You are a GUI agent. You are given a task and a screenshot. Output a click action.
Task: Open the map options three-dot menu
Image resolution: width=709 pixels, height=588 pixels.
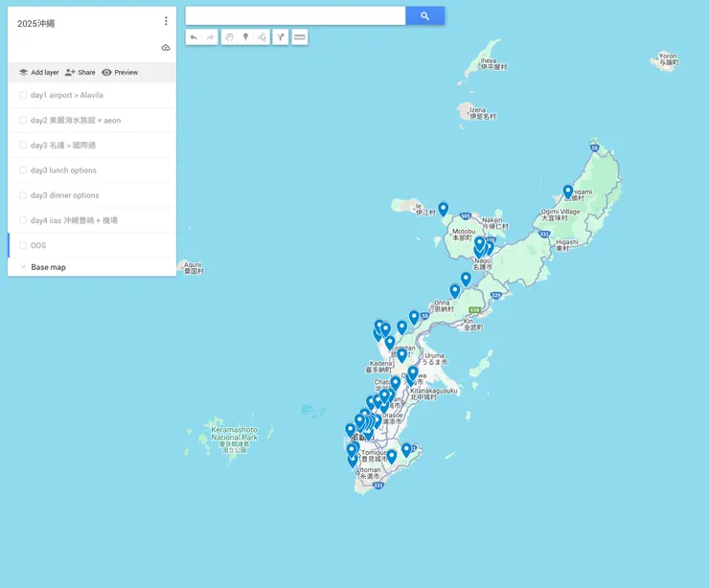[166, 21]
